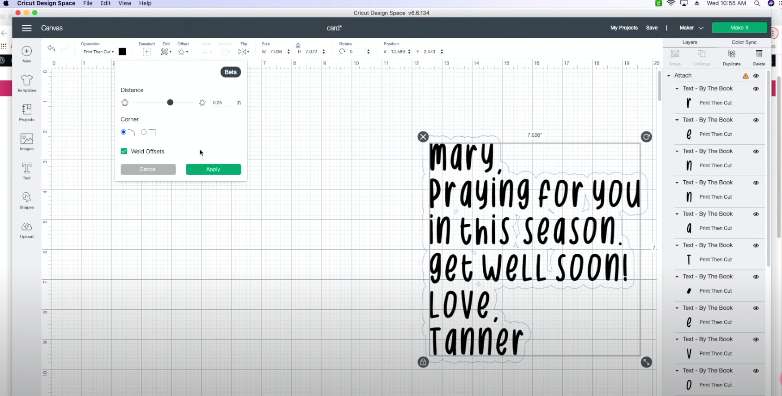
Task: Click the Make It button
Action: pyautogui.click(x=740, y=28)
